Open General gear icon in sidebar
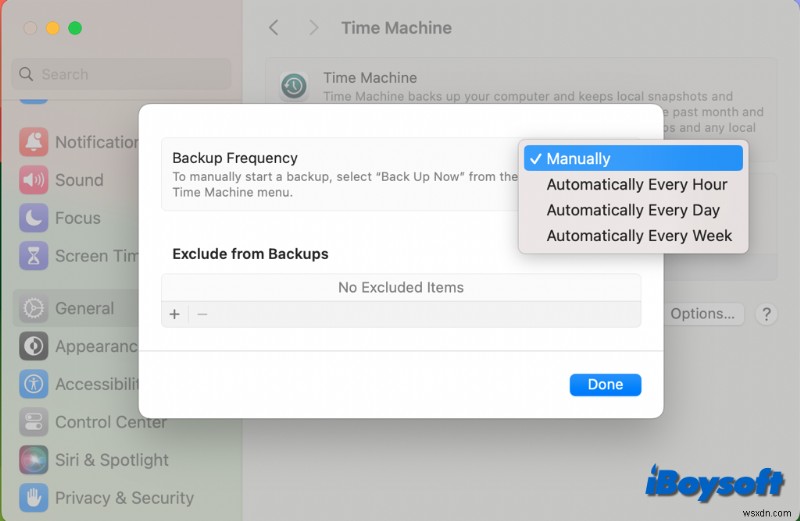Viewport: 800px width, 521px height. tap(34, 308)
